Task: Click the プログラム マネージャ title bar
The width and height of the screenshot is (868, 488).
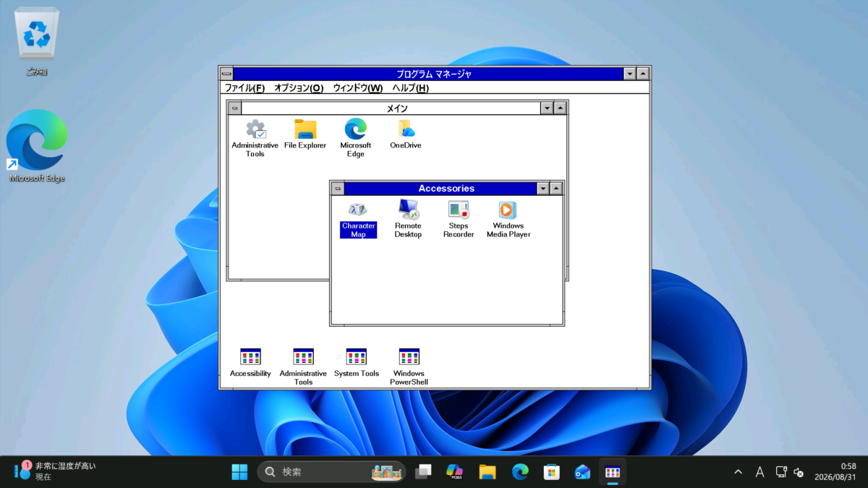Action: click(x=428, y=74)
